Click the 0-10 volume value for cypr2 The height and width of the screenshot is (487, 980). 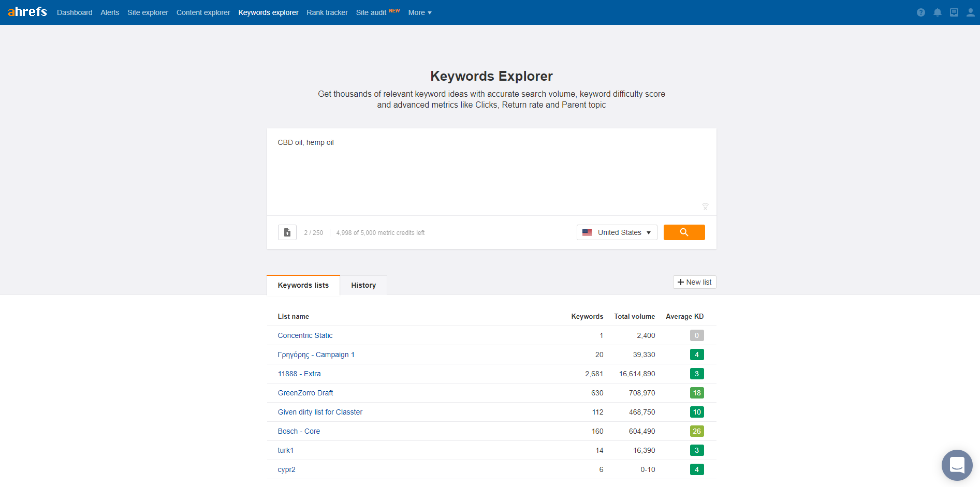pyautogui.click(x=648, y=469)
